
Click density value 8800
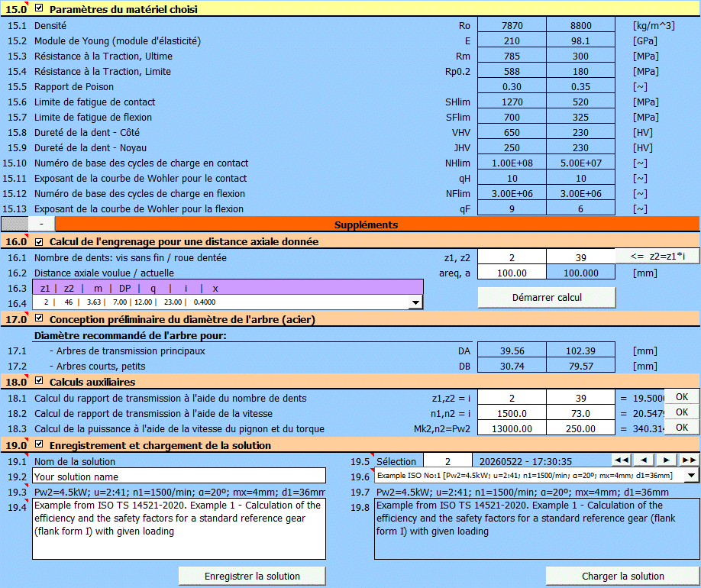point(581,25)
